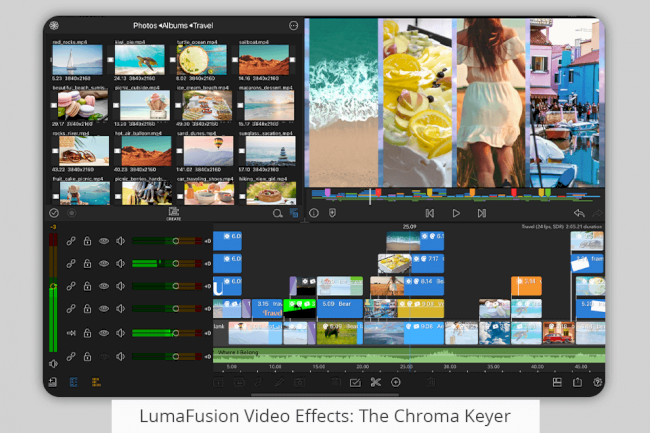The width and height of the screenshot is (650, 433).
Task: Select the red car clip on the main track
Action: (x=558, y=333)
